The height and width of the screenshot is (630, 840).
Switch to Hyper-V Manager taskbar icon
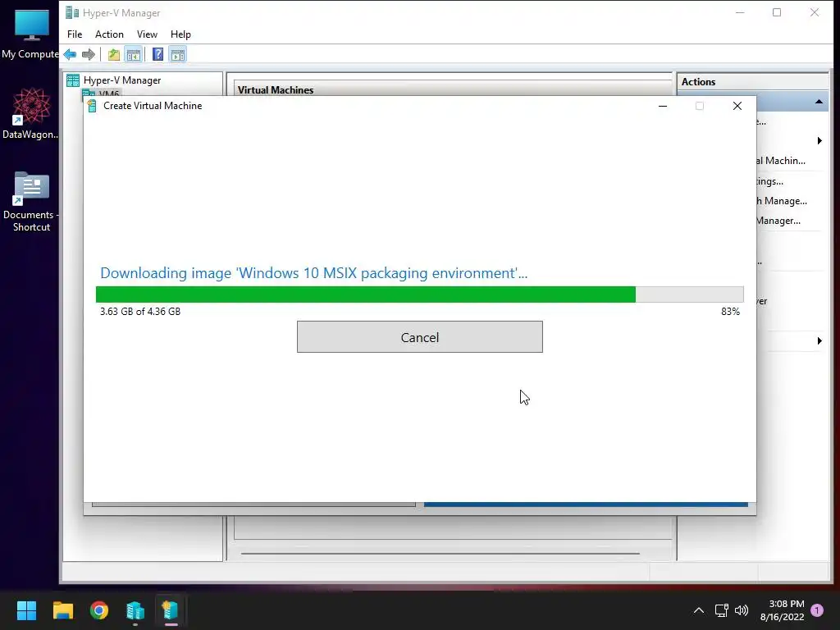135,610
